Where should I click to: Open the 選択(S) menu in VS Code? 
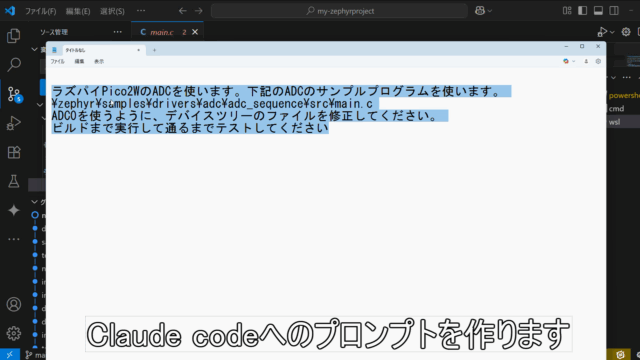point(112,11)
